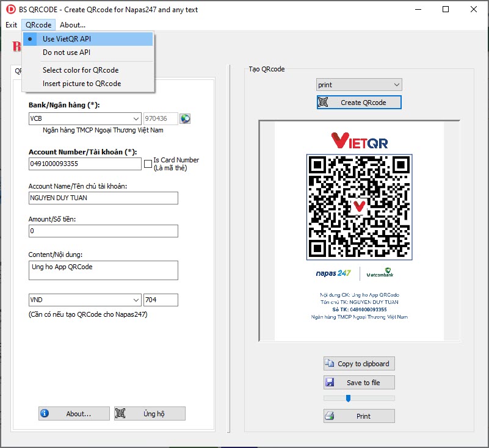Image resolution: width=489 pixels, height=448 pixels.
Task: Select the Use VietQR API option
Action: [88, 39]
